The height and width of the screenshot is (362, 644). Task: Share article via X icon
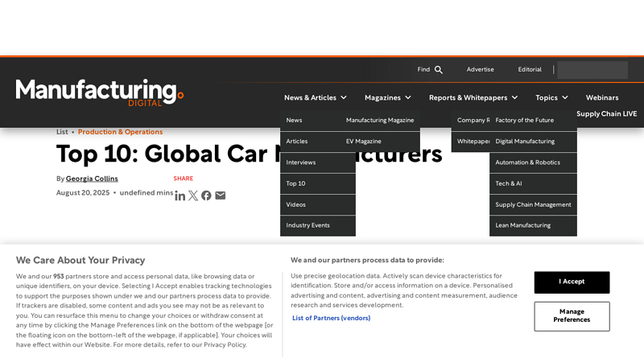pyautogui.click(x=193, y=195)
